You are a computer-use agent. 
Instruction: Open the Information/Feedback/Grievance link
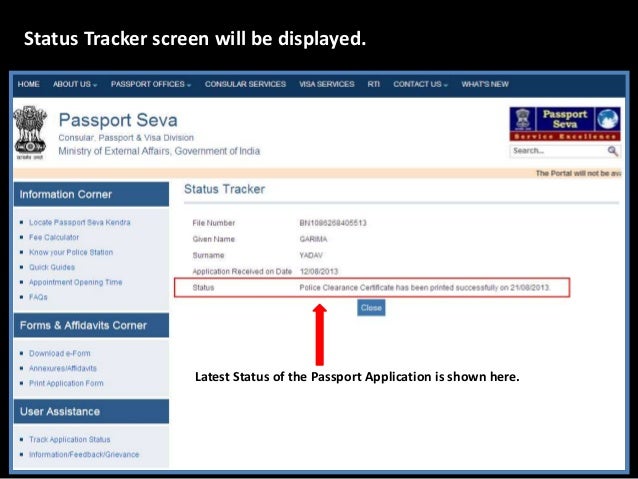(84, 454)
